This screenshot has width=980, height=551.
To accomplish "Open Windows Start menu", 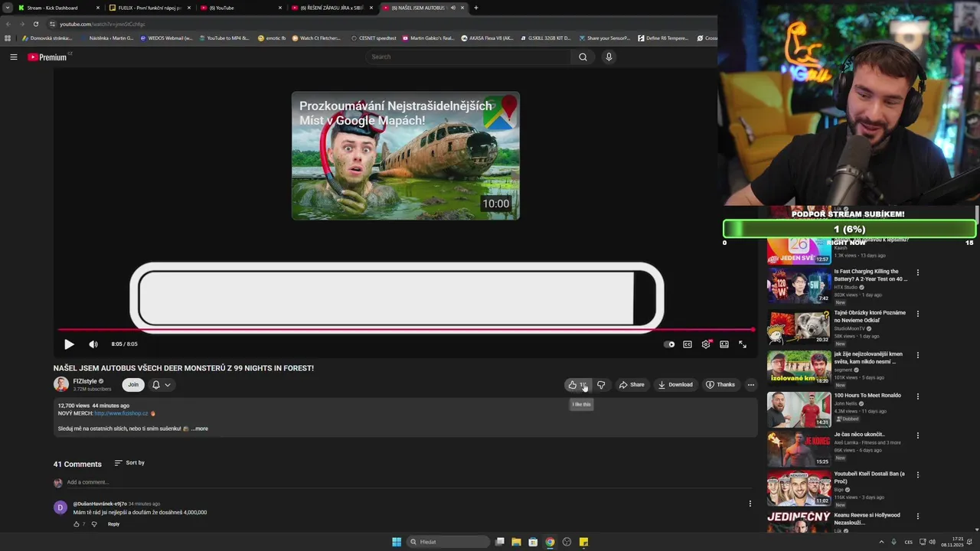I will pyautogui.click(x=397, y=542).
